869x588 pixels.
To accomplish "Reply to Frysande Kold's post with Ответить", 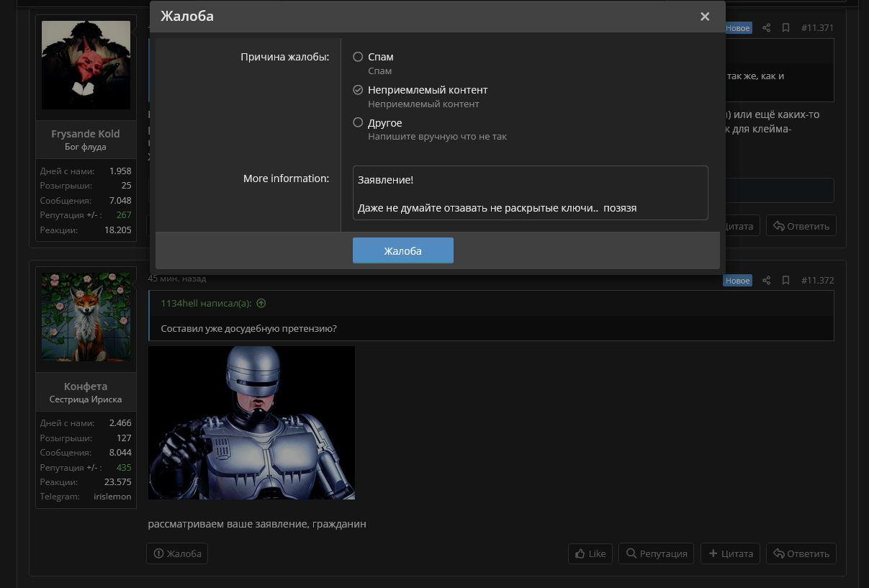I will click(801, 226).
